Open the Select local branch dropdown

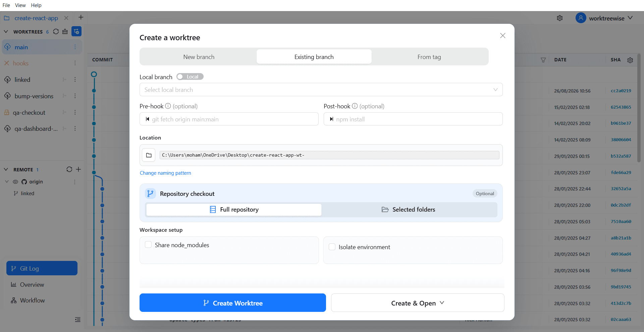click(321, 90)
